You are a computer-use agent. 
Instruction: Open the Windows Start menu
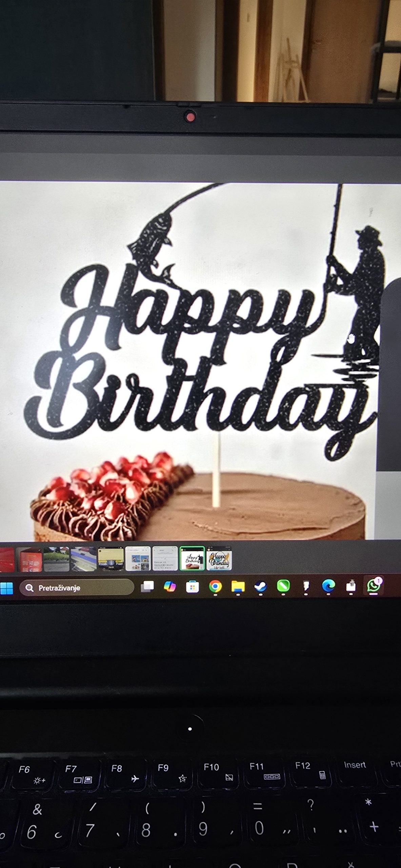tap(6, 588)
